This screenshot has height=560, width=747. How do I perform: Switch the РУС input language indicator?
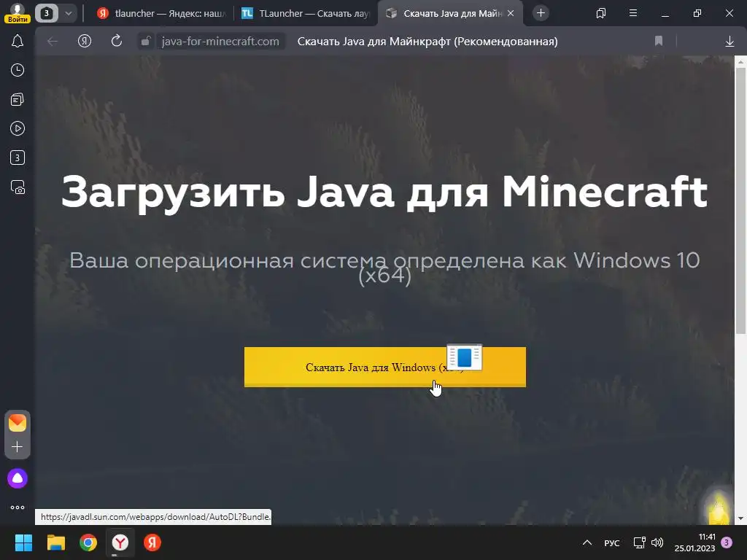pos(612,543)
